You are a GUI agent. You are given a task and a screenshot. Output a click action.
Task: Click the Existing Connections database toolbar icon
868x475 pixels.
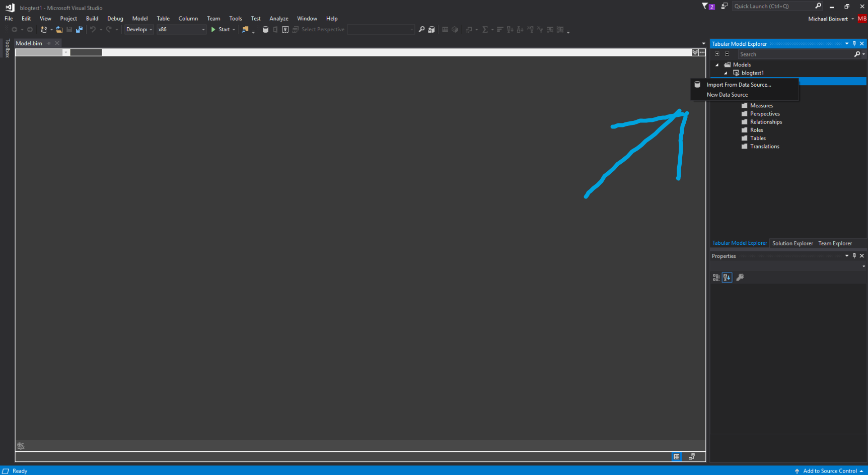pos(431,30)
